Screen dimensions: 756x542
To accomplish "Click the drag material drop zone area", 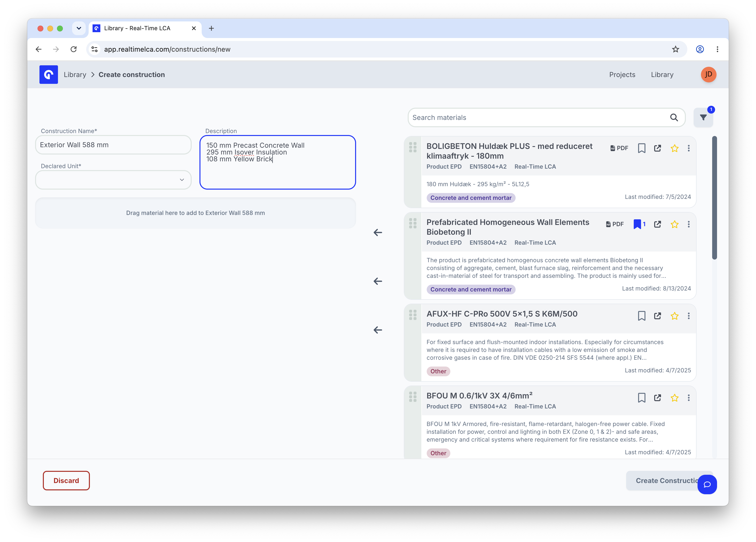I will (196, 213).
